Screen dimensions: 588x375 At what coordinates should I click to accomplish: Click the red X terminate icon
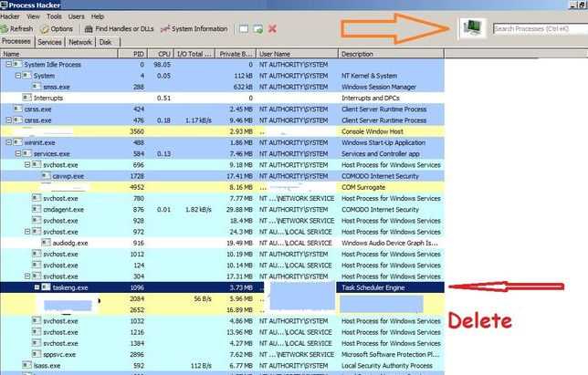(273, 29)
